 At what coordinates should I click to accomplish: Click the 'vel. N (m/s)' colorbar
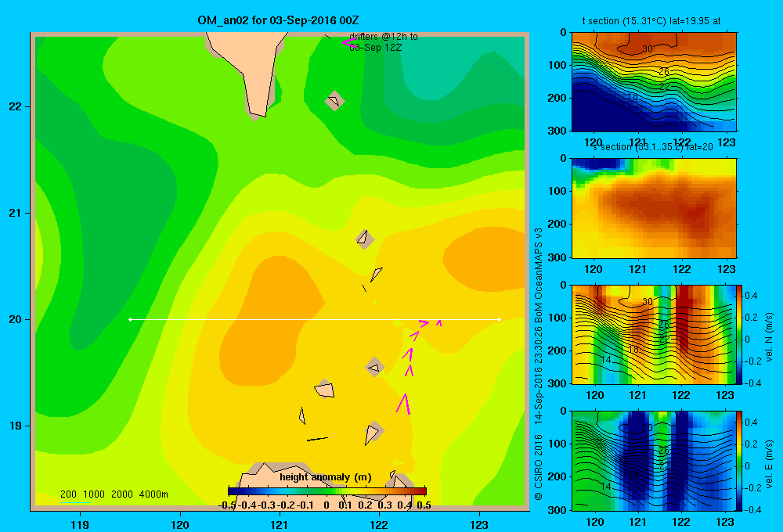[x=739, y=334]
